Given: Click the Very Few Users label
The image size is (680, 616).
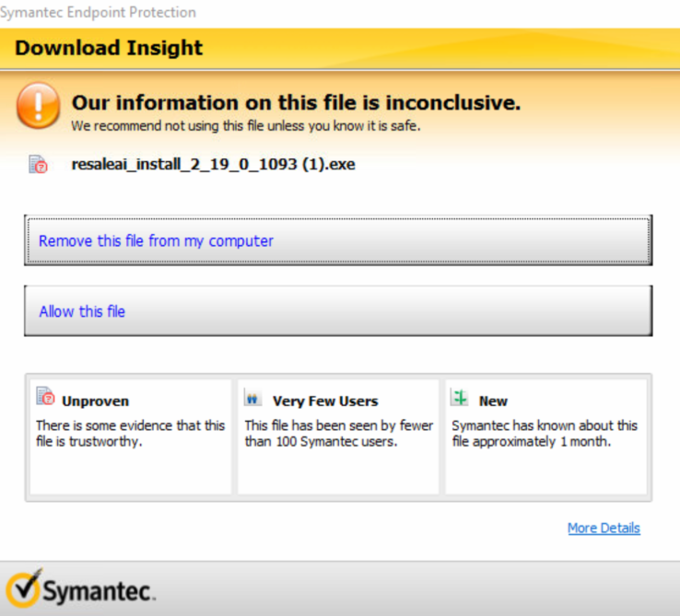Looking at the screenshot, I should 325,401.
